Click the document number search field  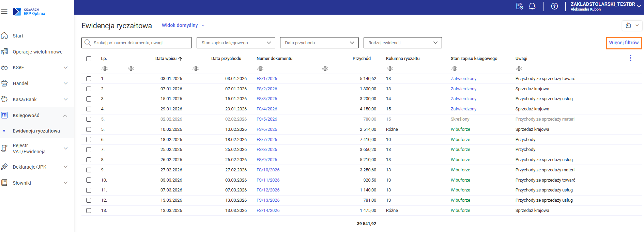tap(140, 43)
